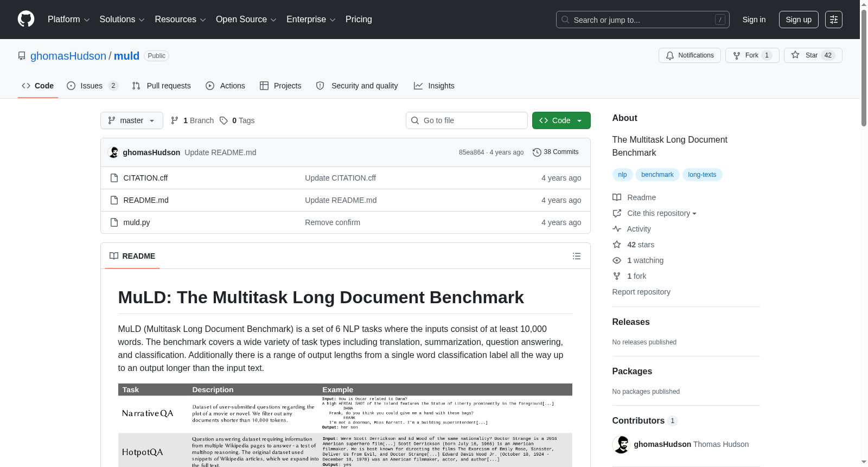Open the Projects tab
Viewport: 868px width, 467px height.
(280, 86)
